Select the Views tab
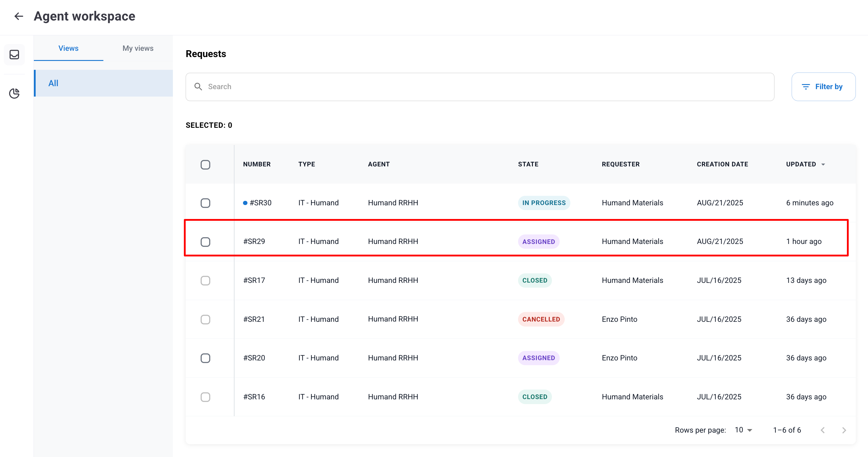The width and height of the screenshot is (868, 457). point(68,48)
